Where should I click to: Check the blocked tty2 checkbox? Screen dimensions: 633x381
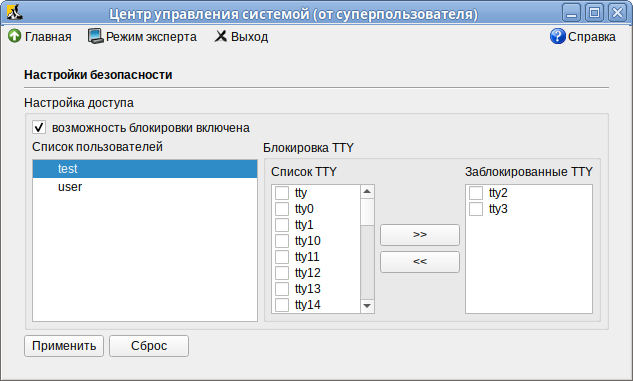click(476, 193)
